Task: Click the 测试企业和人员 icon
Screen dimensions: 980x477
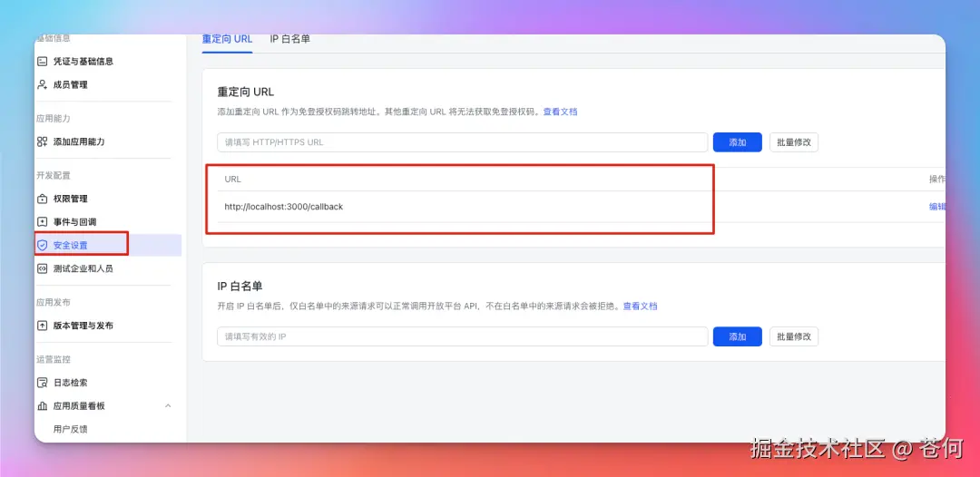Action: click(x=43, y=268)
